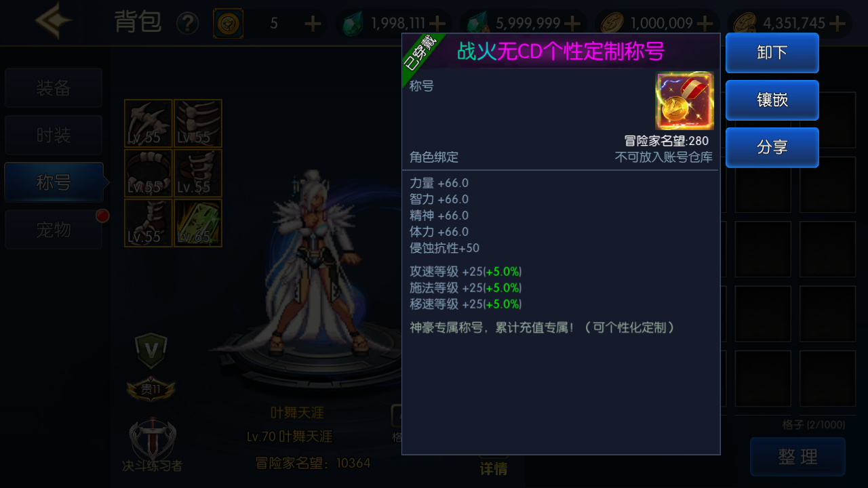Click the 镶嵌 inlay button

point(772,100)
